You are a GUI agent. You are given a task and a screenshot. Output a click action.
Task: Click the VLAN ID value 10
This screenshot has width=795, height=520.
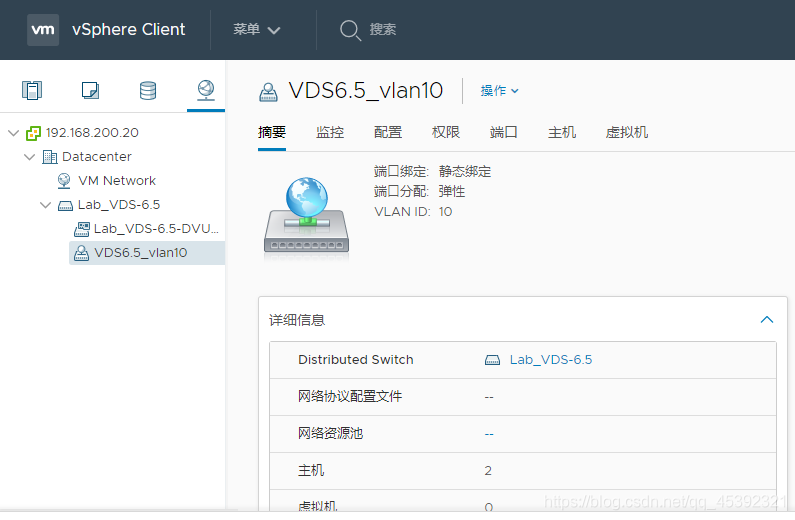(x=445, y=212)
